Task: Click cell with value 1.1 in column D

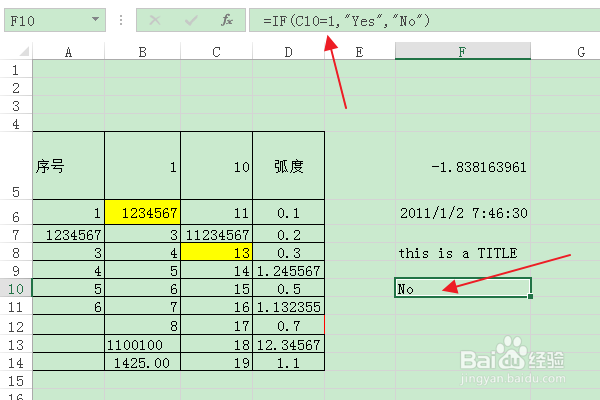Action: [289, 362]
